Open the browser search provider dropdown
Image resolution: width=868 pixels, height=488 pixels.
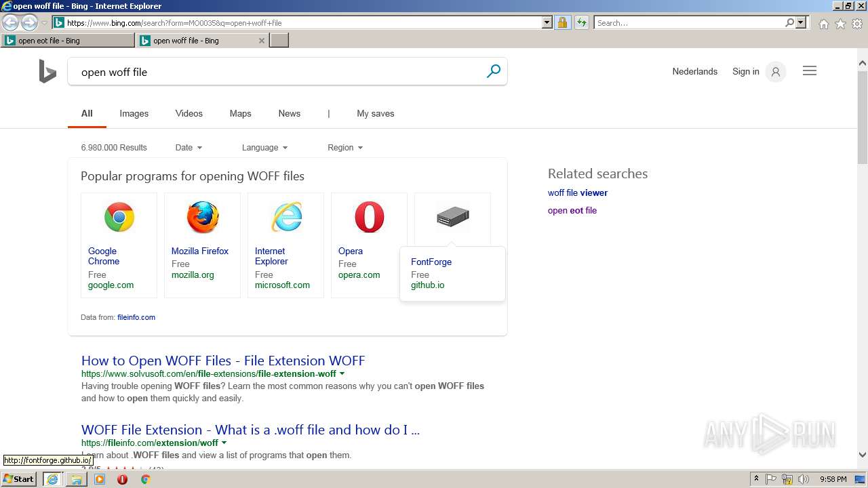tap(801, 22)
